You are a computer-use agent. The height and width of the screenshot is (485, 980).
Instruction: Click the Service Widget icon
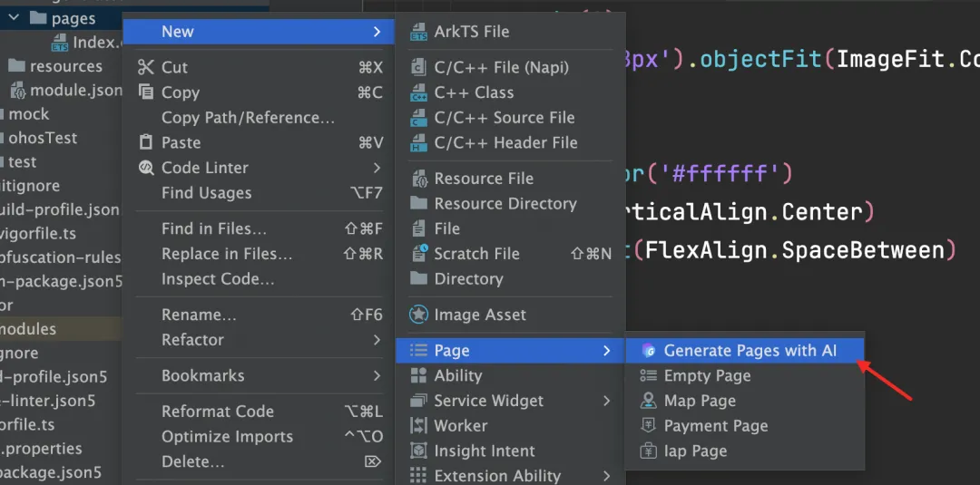coord(418,401)
